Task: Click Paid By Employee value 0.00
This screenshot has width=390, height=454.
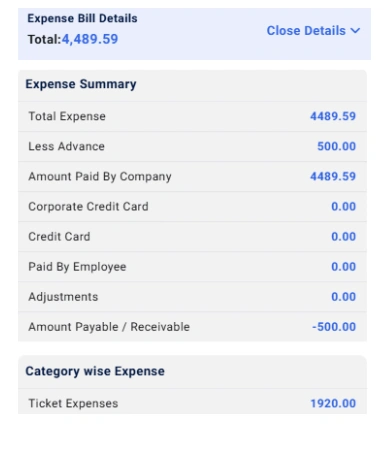Action: pos(343,267)
